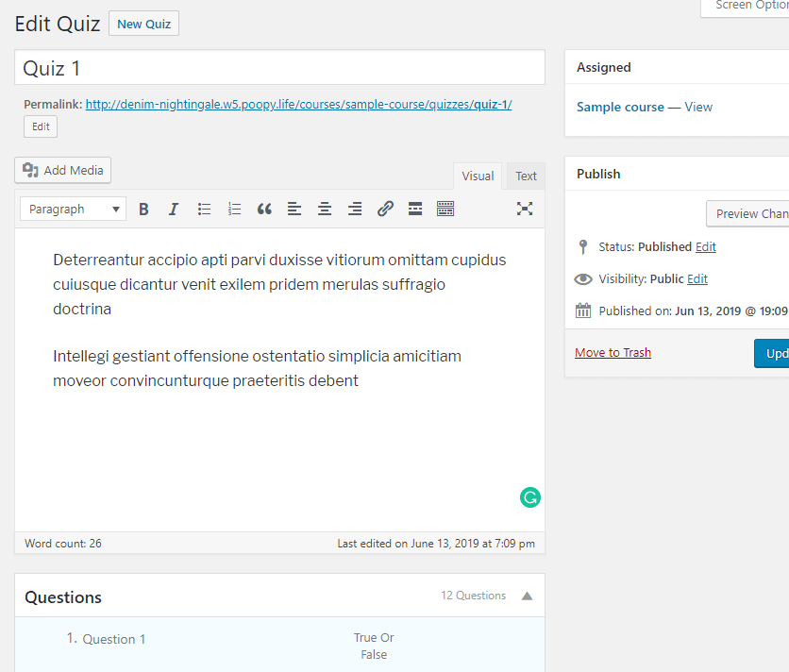This screenshot has width=789, height=672.
Task: Open the Grammarly indicator
Action: (x=529, y=497)
